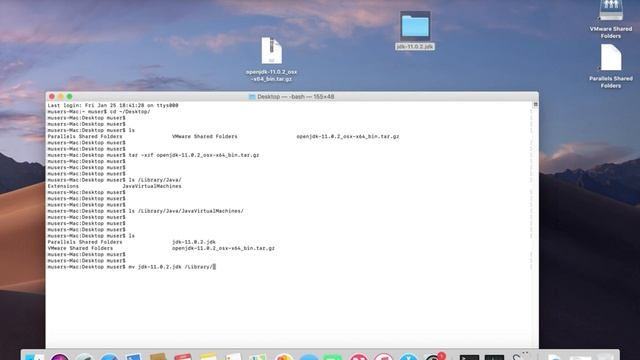This screenshot has width=640, height=360.
Task: Click the 'tar -xzf openjdk' command line
Action: pos(153,155)
